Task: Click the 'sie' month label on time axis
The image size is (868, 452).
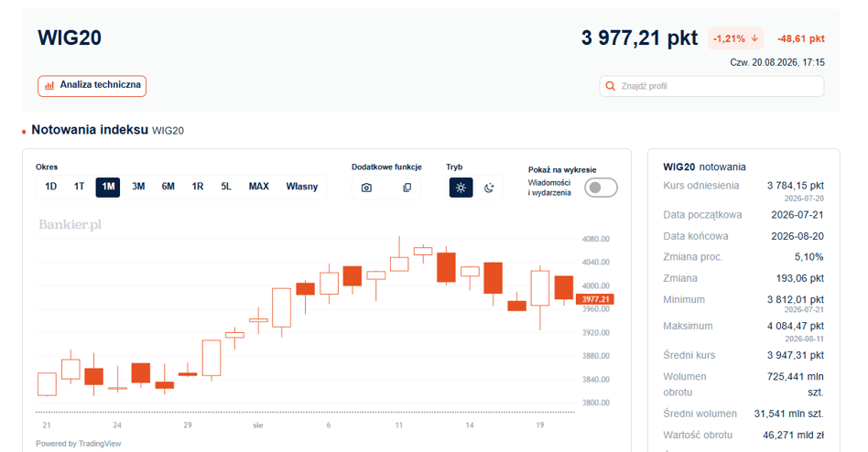Action: pyautogui.click(x=258, y=425)
